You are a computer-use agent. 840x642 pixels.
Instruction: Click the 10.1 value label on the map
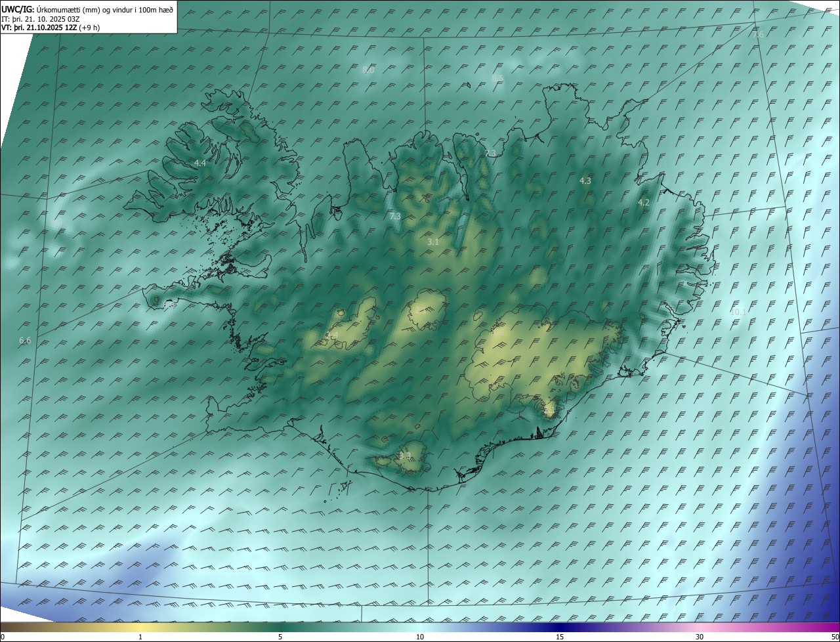point(738,312)
